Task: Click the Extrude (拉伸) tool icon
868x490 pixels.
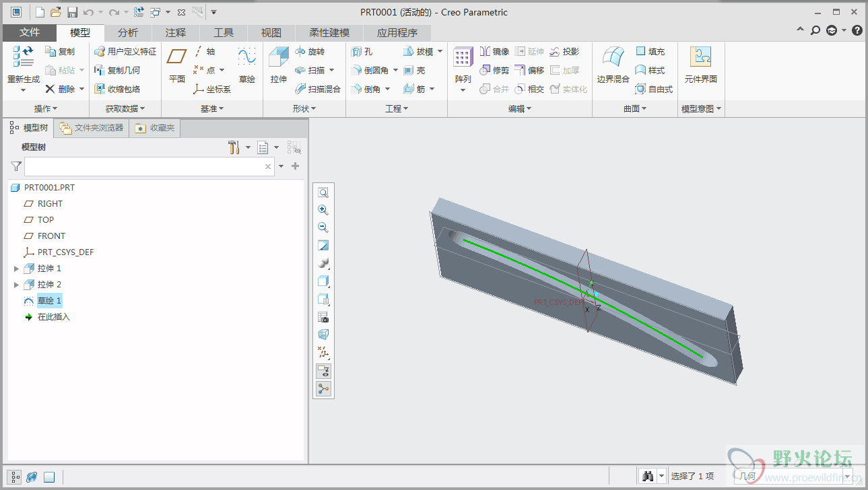Action: (x=278, y=58)
